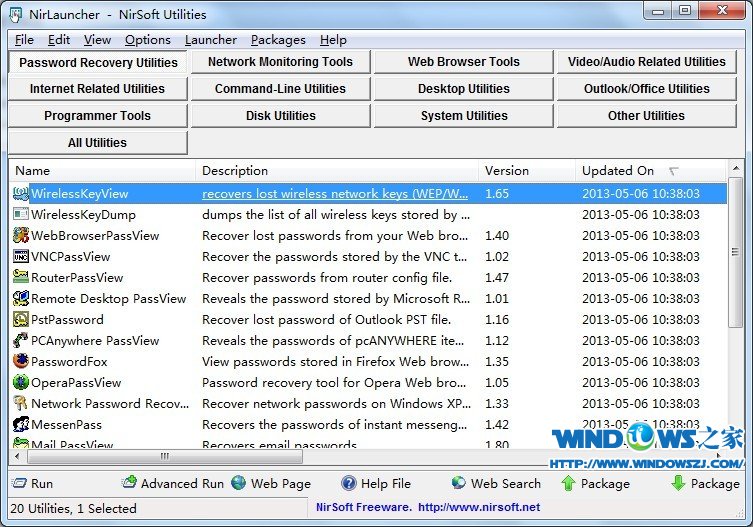This screenshot has height=527, width=753.
Task: Open the Disk Utilities category
Action: point(280,116)
